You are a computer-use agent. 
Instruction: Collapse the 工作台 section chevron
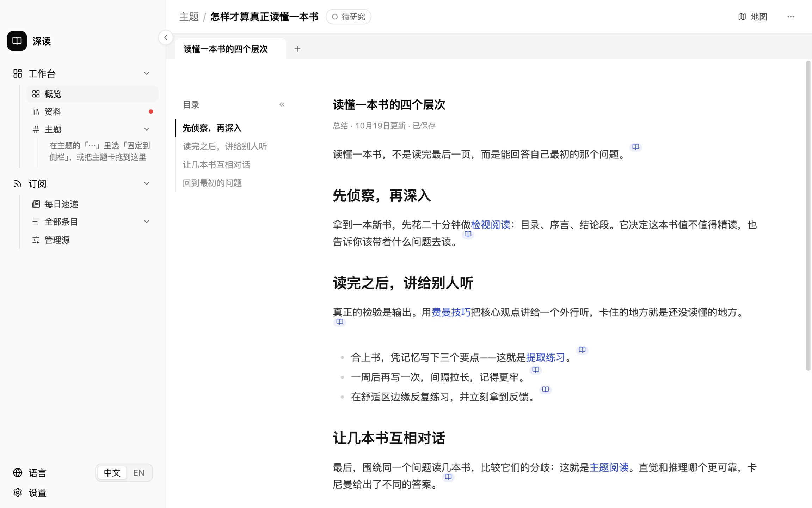[147, 73]
